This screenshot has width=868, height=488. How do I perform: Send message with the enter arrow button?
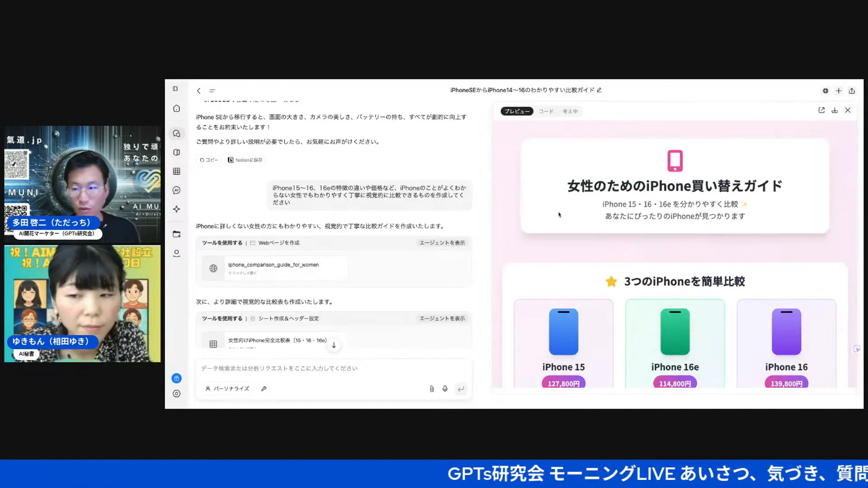coord(461,389)
